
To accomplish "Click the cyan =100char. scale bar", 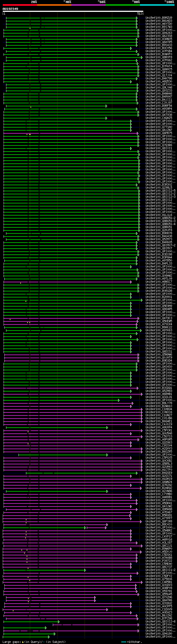I will tap(124, 642).
